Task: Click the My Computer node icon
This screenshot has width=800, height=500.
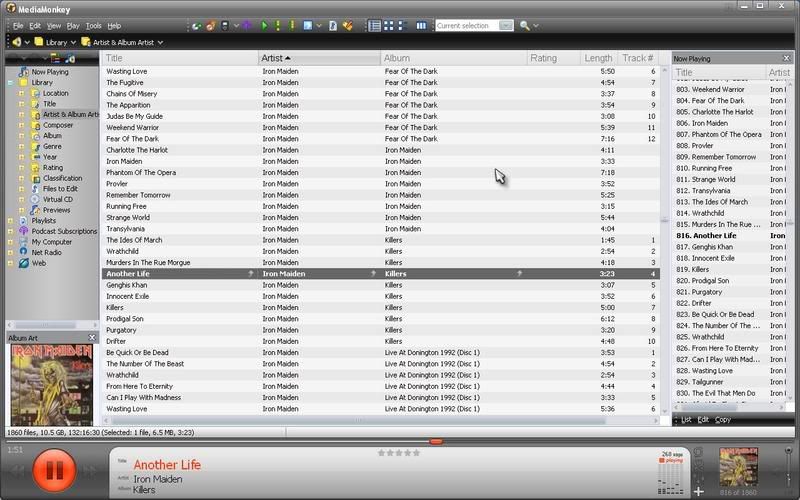Action: (23, 242)
